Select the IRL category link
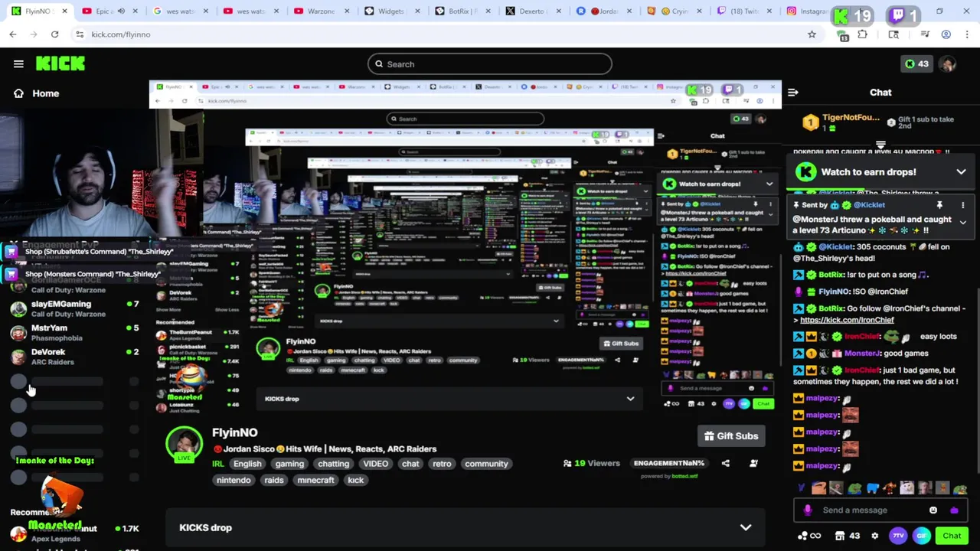Image resolution: width=980 pixels, height=551 pixels. [x=218, y=464]
